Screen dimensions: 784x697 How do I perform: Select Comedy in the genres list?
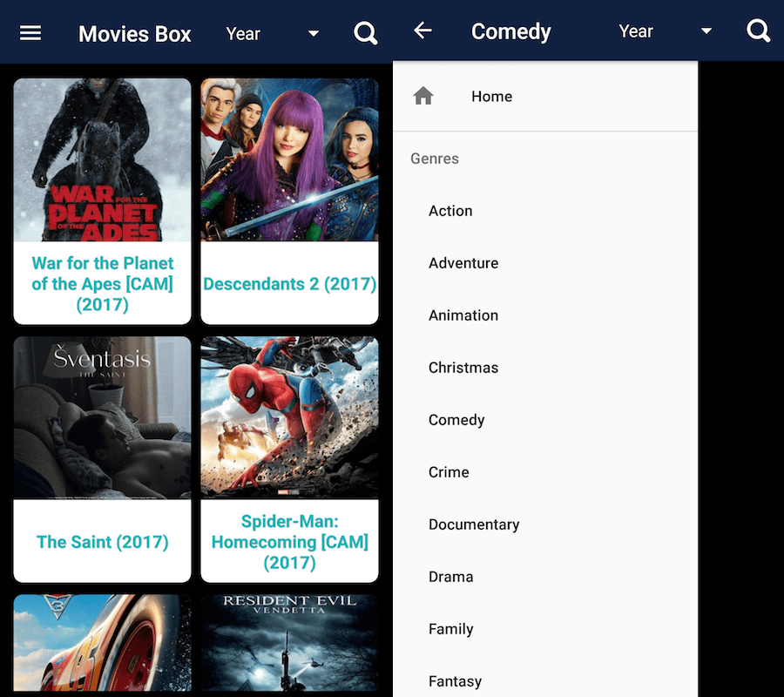pyautogui.click(x=545, y=420)
